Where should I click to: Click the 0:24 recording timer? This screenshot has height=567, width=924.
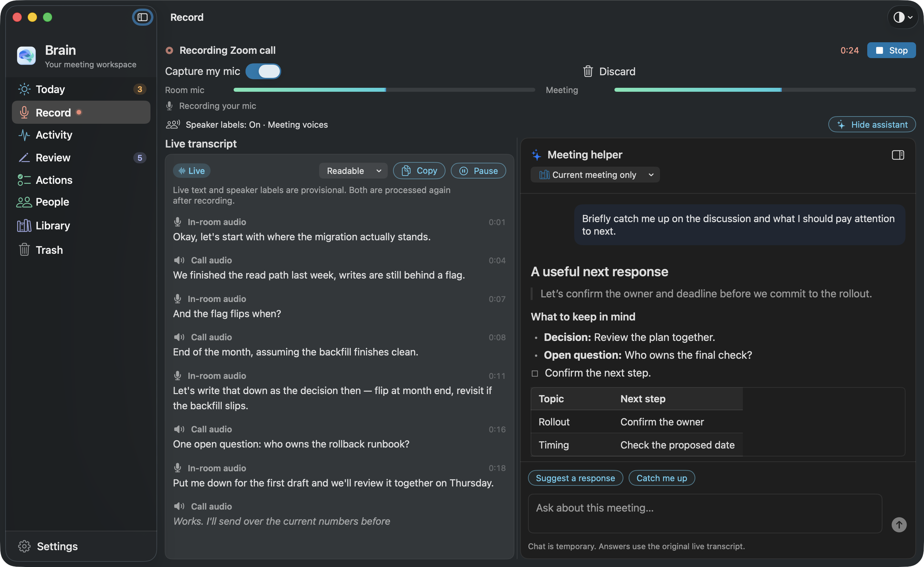(x=849, y=50)
